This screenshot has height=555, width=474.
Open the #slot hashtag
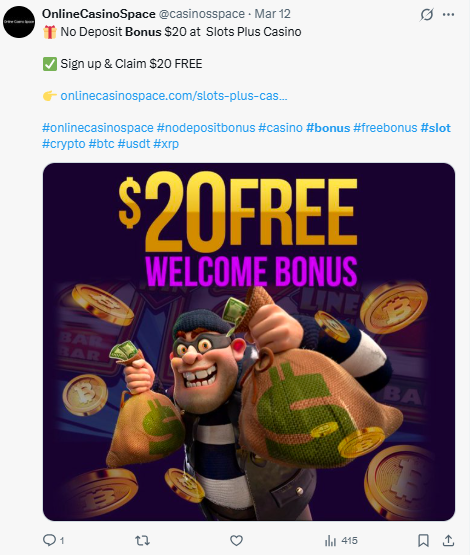tap(435, 127)
